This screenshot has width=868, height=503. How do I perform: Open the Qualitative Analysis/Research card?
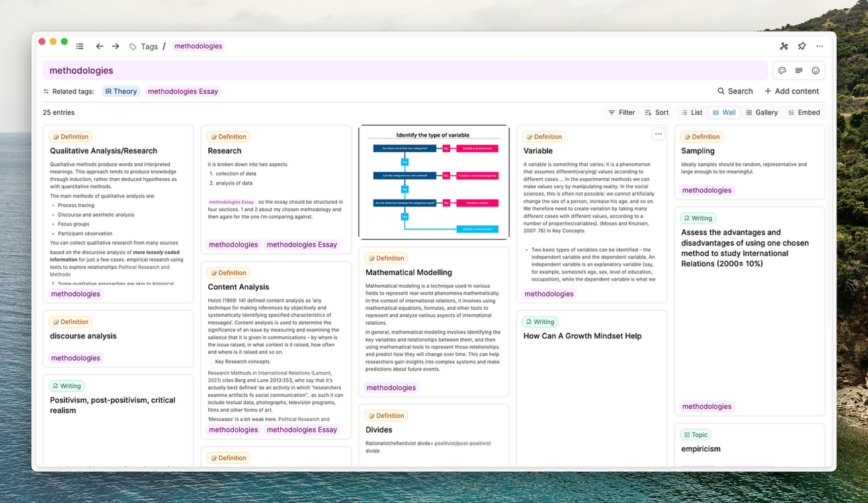point(118,214)
